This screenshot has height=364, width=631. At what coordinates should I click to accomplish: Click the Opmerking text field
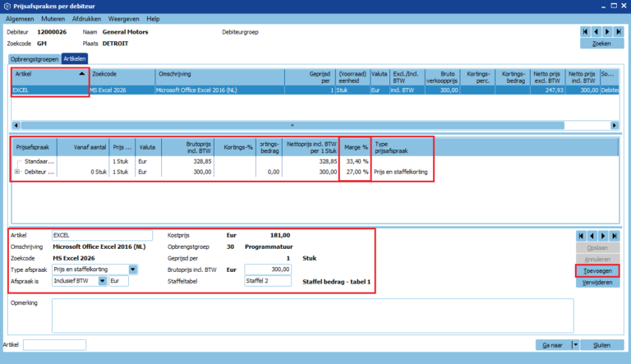pyautogui.click(x=312, y=316)
